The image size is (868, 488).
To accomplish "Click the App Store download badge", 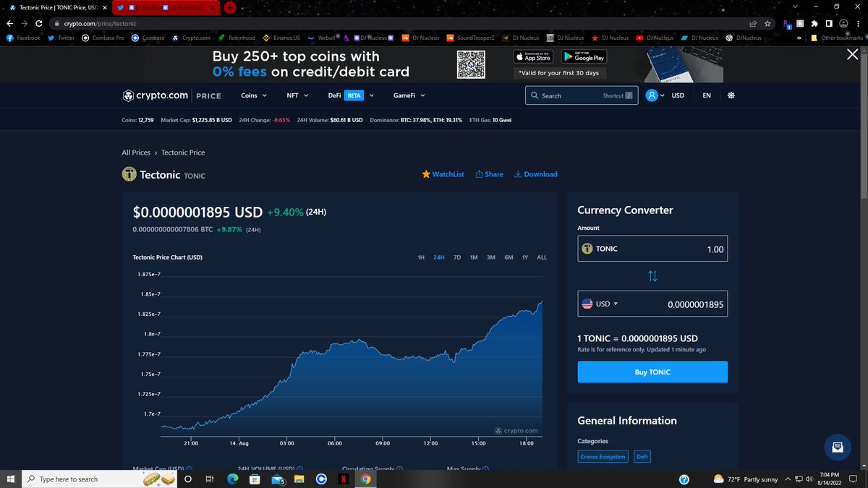I will click(533, 56).
